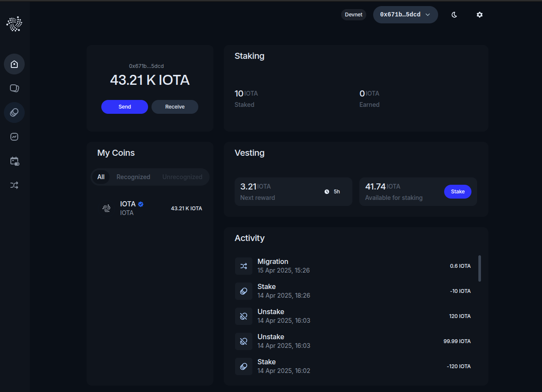Select the Staking coins icon in sidebar
The image size is (542, 392).
coord(14,112)
